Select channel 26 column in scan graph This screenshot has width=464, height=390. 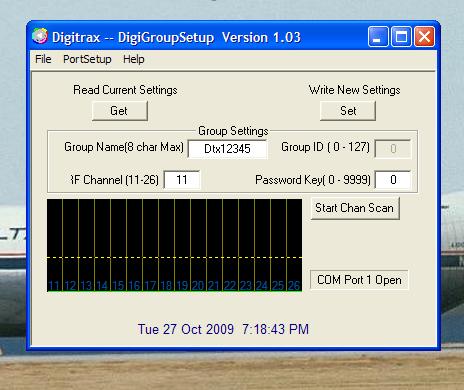[294, 245]
